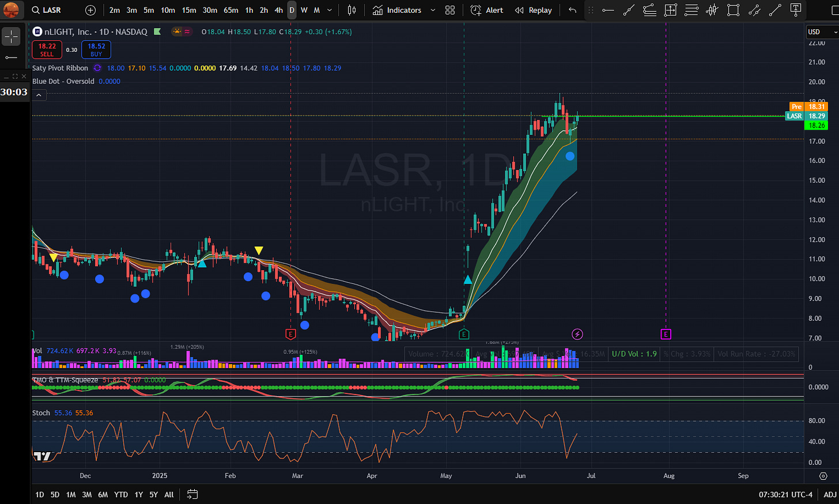Viewport: 839px width, 504px height.
Task: Click the TradingView logo on chart
Action: (42, 456)
